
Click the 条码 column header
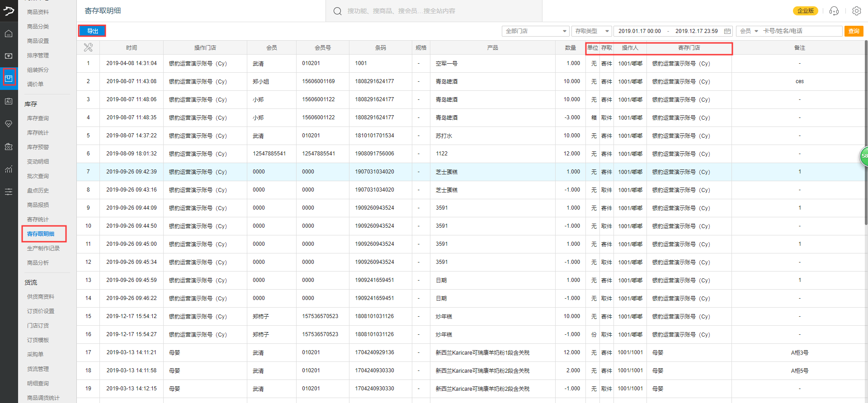click(381, 47)
